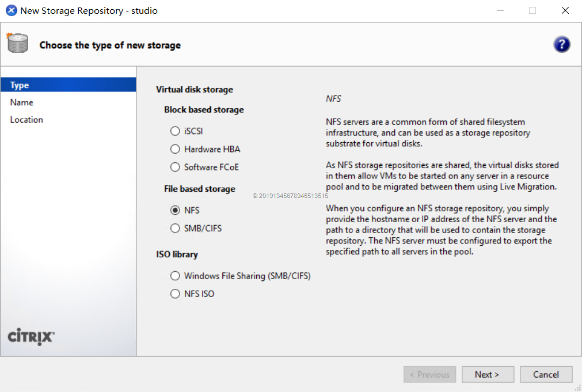The image size is (582, 392).
Task: Click the disabled Previous button
Action: pos(429,374)
